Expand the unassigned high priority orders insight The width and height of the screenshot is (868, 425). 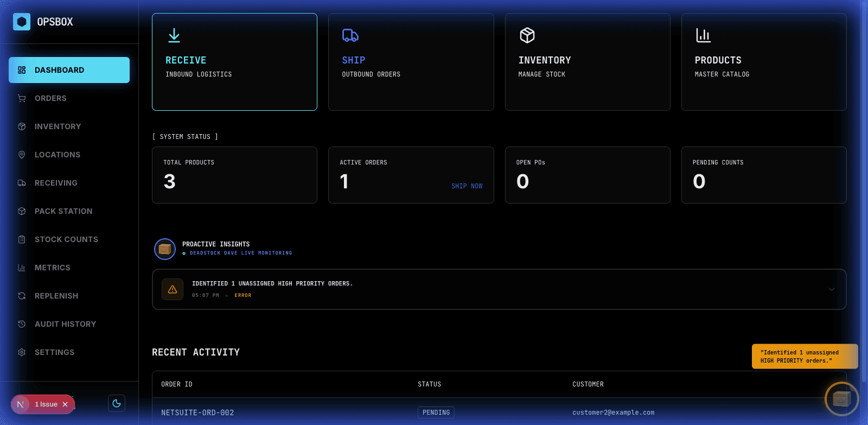831,289
